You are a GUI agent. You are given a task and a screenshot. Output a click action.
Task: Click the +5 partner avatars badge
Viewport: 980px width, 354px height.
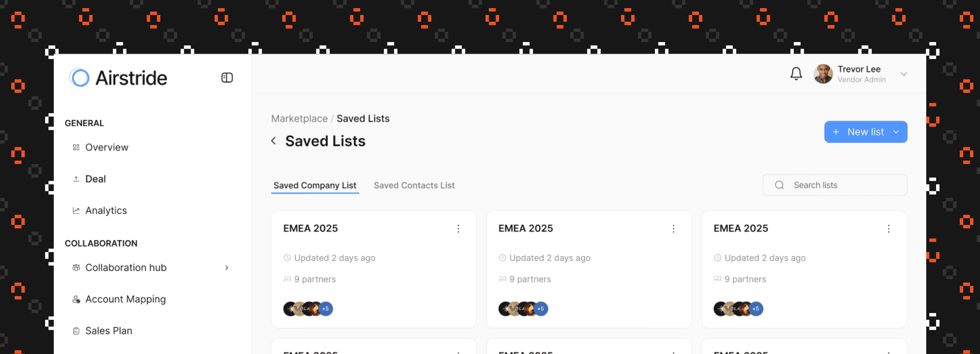(326, 309)
